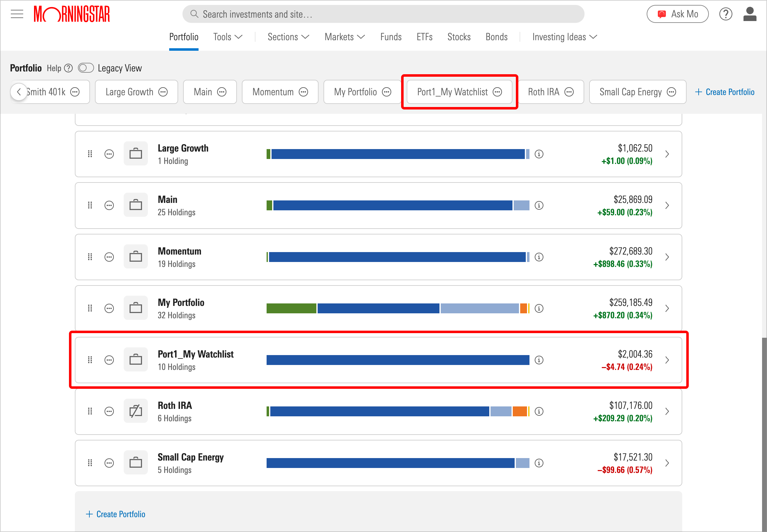
Task: Expand the Sections dropdown menu
Action: pos(288,37)
